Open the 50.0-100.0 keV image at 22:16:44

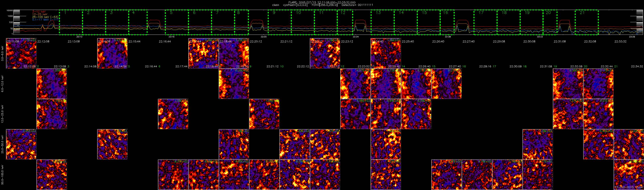tap(173, 174)
